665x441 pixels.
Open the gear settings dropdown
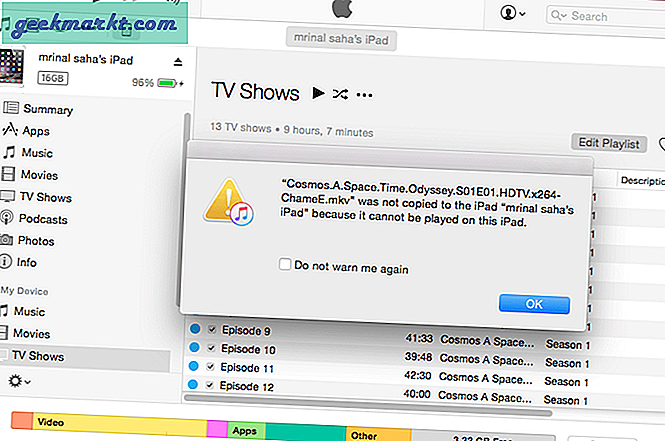pyautogui.click(x=19, y=381)
